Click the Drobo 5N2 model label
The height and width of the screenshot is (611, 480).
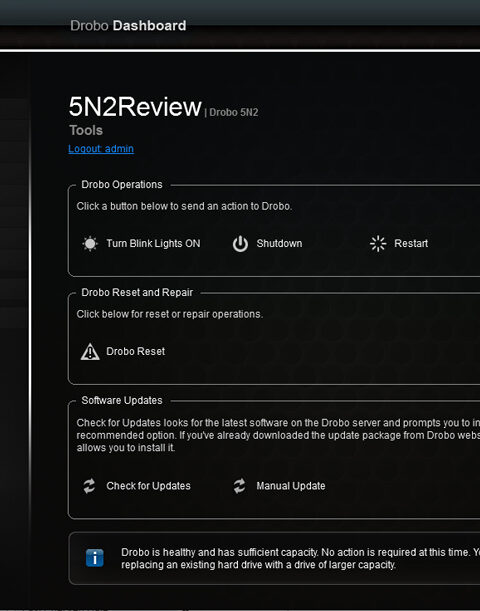[233, 112]
